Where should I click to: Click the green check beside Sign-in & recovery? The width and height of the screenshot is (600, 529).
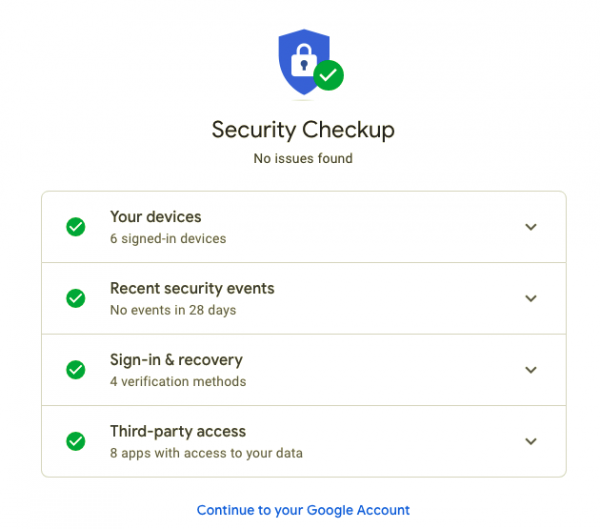(x=76, y=370)
